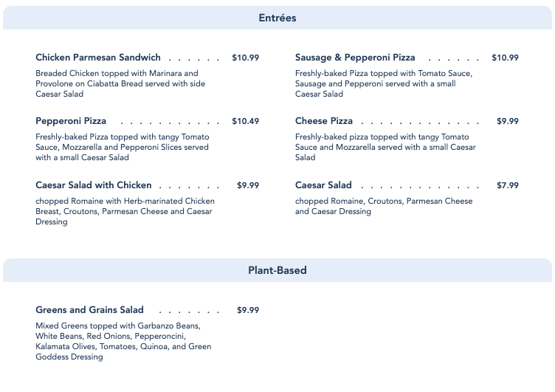Click the Caesar Salad with Chicken description

[x=125, y=211]
